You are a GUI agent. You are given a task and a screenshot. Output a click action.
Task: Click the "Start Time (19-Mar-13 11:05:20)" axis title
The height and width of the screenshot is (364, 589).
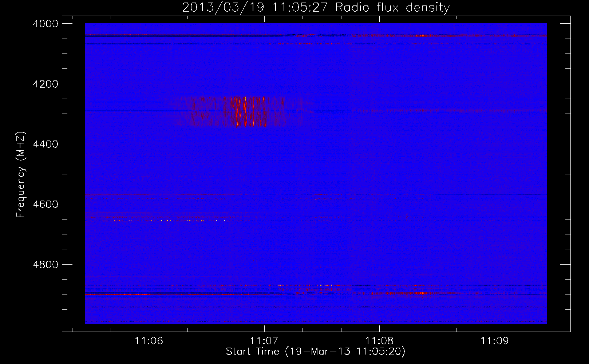click(x=316, y=352)
